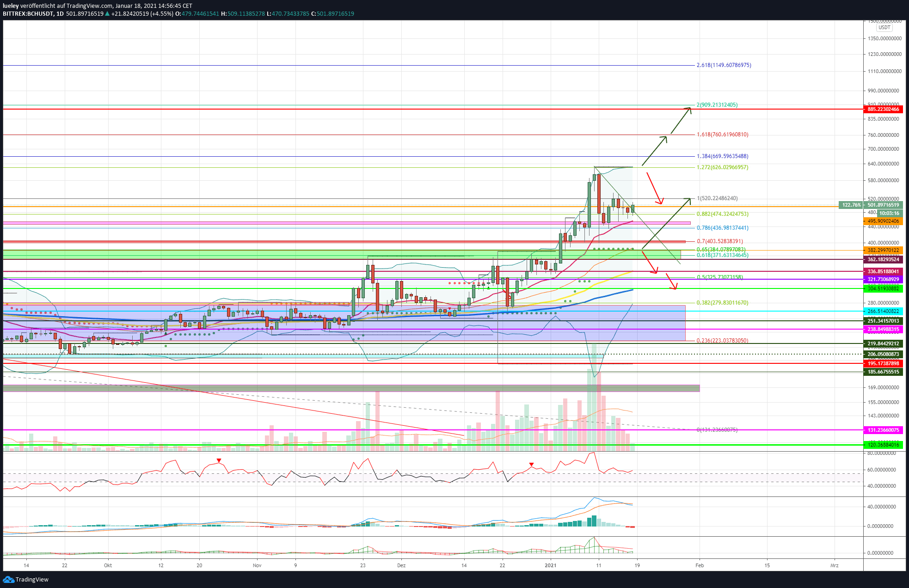909x588 pixels.
Task: Click the 1350.00000000 price axis tick
Action: tap(884, 39)
